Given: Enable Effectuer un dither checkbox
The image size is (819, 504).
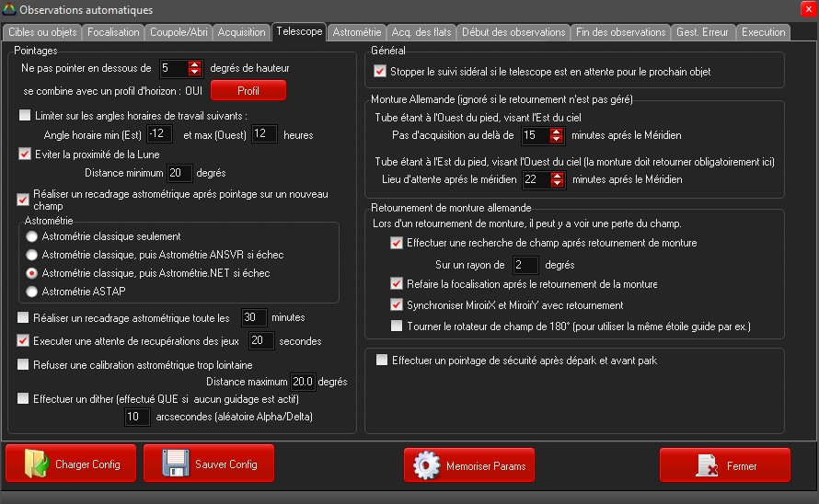Looking at the screenshot, I should pyautogui.click(x=23, y=398).
